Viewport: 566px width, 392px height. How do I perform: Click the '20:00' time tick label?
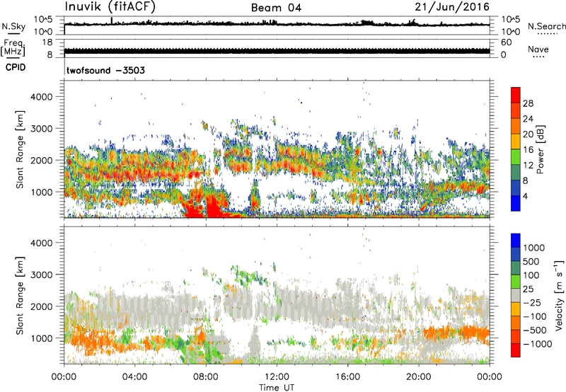[419, 377]
